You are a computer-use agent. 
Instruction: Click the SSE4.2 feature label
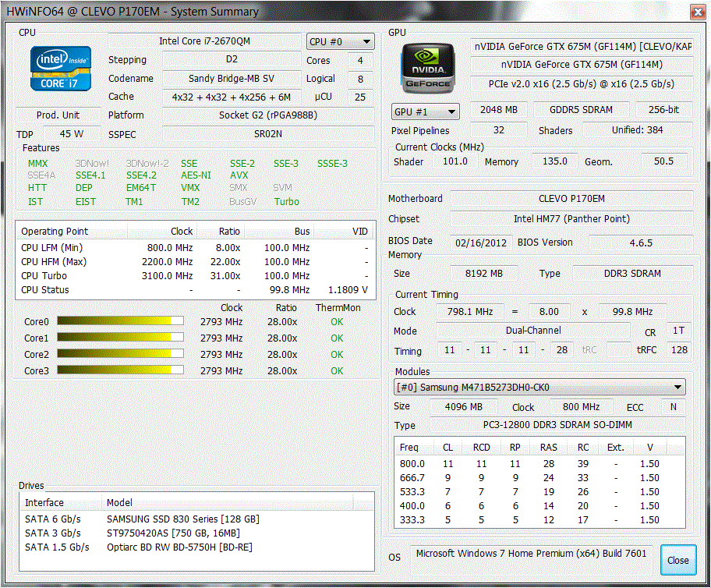pyautogui.click(x=141, y=175)
